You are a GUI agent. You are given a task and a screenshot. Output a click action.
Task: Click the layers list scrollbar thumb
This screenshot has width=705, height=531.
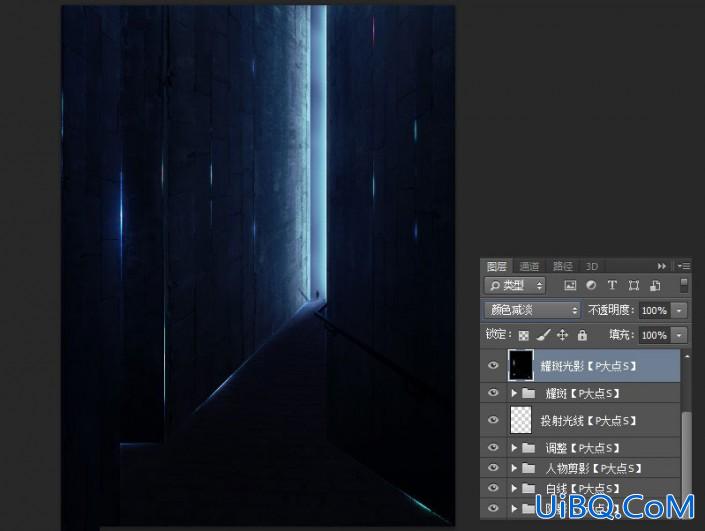[686, 454]
